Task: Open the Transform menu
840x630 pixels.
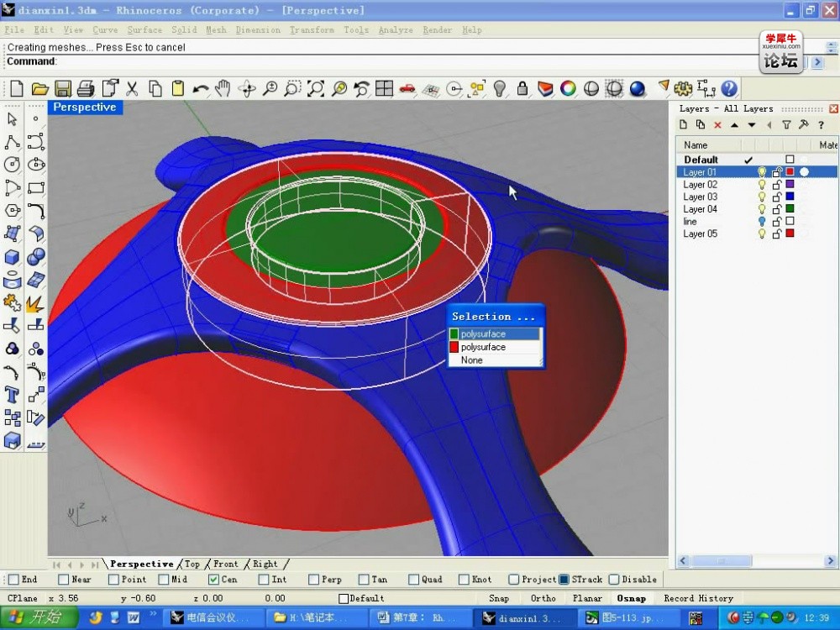Action: pos(312,30)
